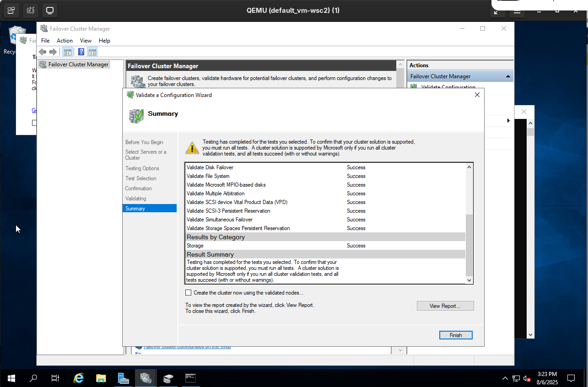This screenshot has height=387, width=588.
Task: Click the disk drive taskbar icon
Action: tap(168, 378)
